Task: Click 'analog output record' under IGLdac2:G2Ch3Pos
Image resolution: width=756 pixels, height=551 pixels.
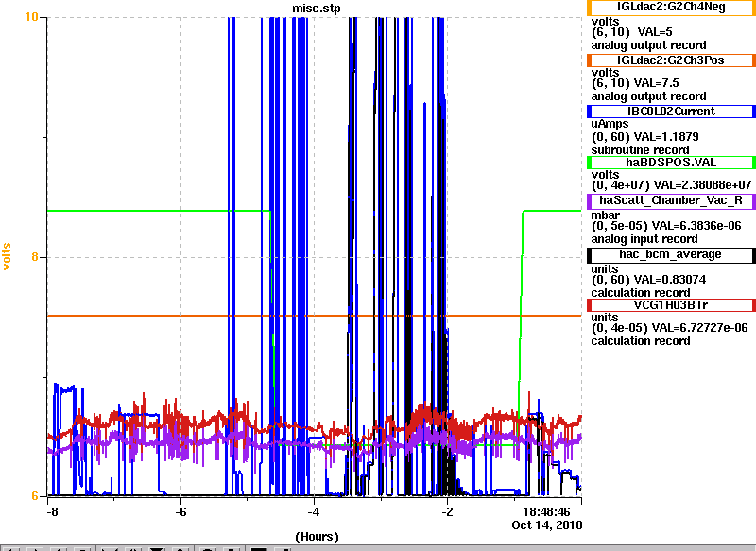Action: click(649, 96)
